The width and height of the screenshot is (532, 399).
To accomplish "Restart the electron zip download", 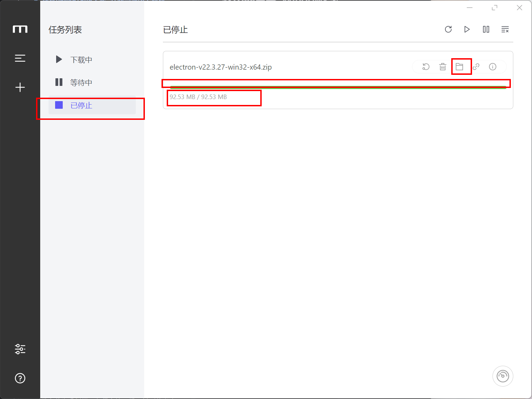I will coord(426,67).
